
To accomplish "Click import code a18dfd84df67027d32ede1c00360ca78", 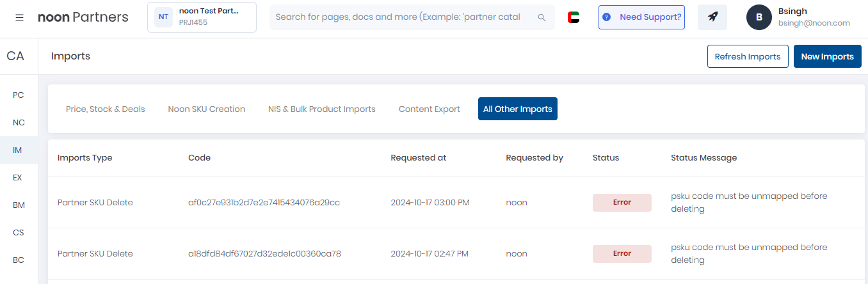I will click(264, 253).
